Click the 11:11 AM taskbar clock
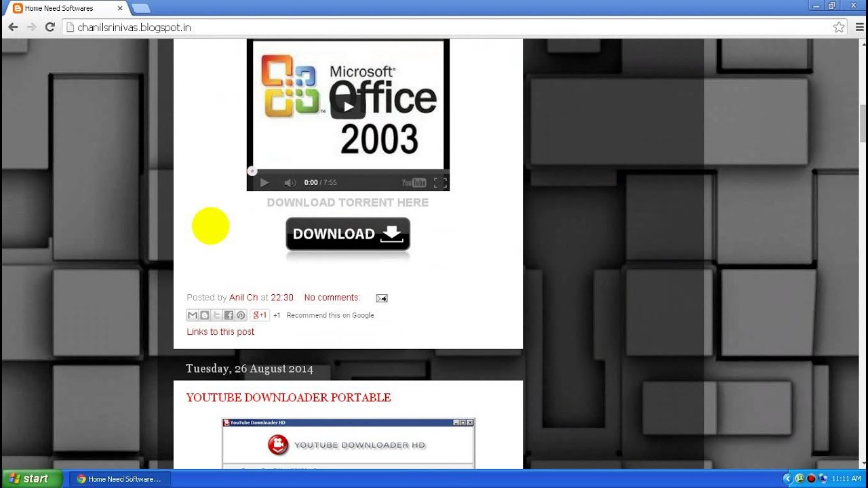This screenshot has height=488, width=868. click(x=846, y=479)
